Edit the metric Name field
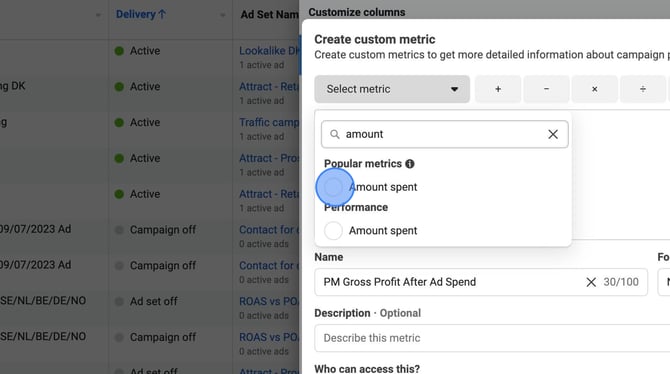 click(x=481, y=282)
